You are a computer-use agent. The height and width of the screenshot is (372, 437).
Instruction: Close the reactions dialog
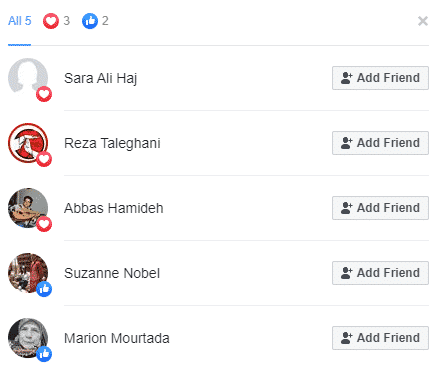(423, 21)
